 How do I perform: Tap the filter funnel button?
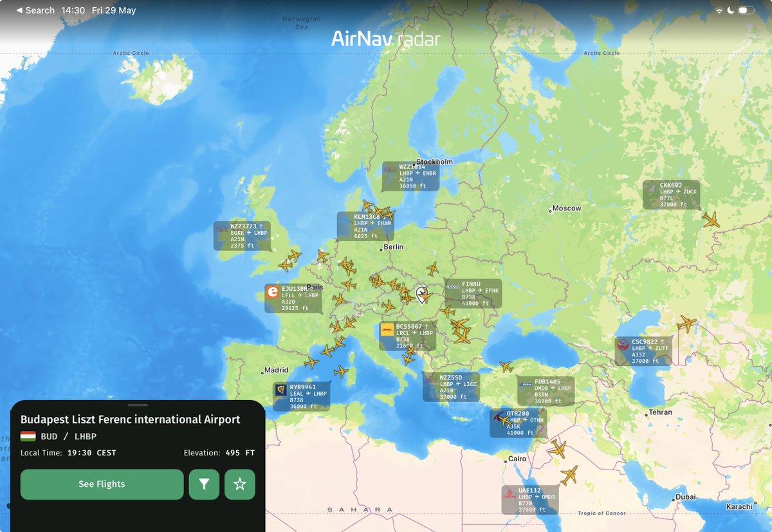click(204, 484)
